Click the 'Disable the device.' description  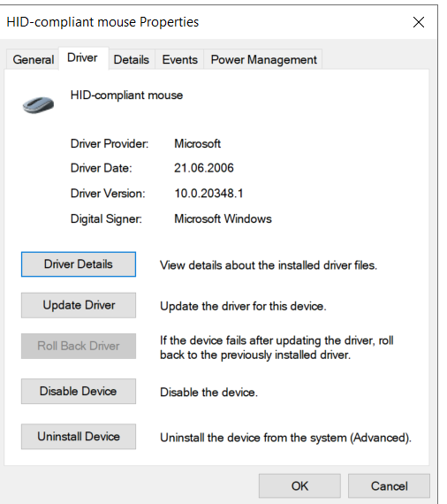coord(208,393)
